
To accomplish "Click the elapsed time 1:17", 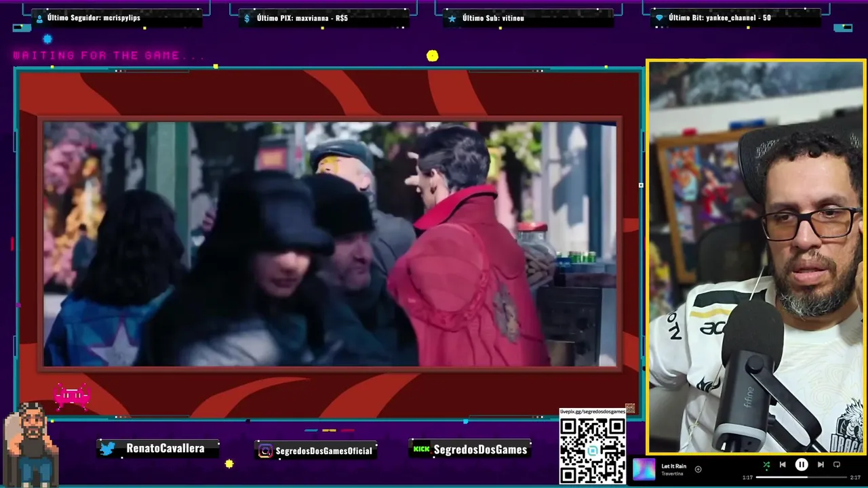I will click(749, 478).
